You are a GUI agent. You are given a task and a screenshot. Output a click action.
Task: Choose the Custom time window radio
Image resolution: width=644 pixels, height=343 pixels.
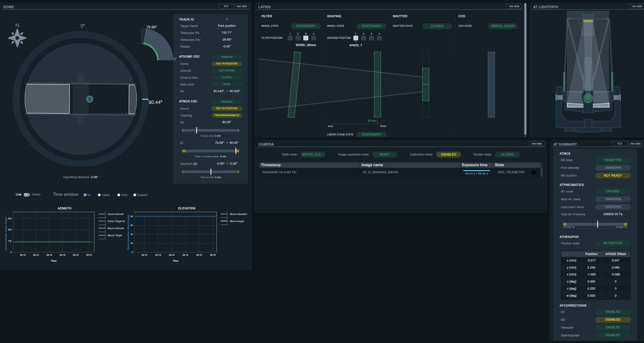[135, 195]
